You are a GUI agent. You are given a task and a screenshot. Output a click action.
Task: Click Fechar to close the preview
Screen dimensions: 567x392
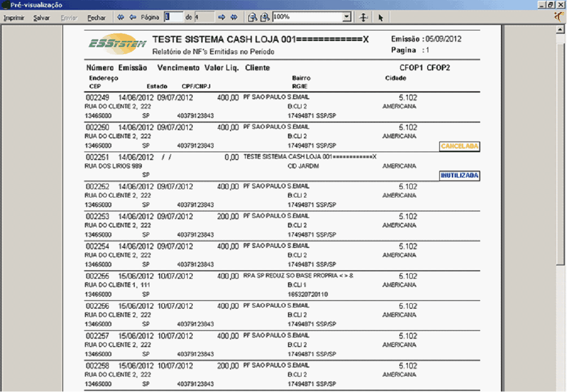coord(96,18)
